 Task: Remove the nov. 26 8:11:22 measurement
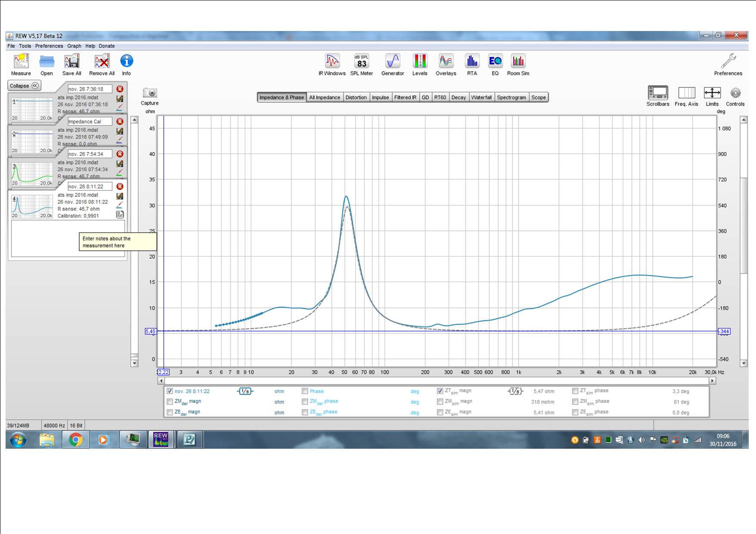120,186
